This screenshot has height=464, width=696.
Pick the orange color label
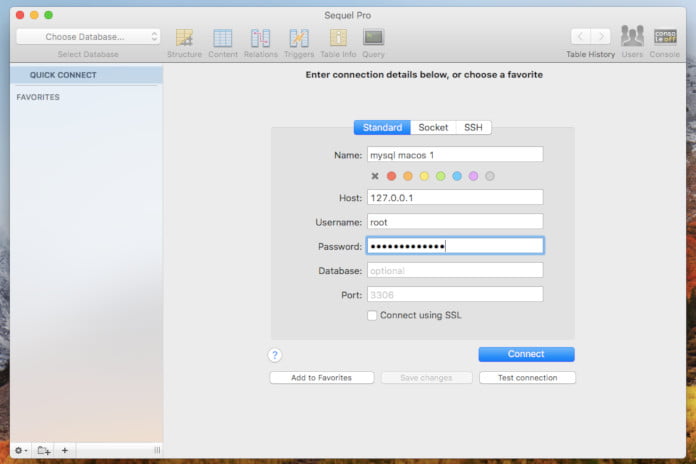408,176
